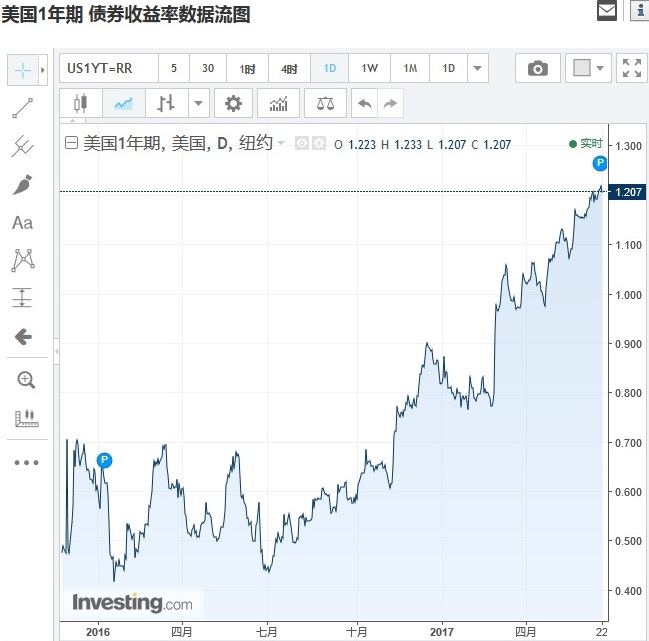Image resolution: width=649 pixels, height=641 pixels.
Task: Open interval dropdown arrow after last 1D
Action: click(478, 68)
